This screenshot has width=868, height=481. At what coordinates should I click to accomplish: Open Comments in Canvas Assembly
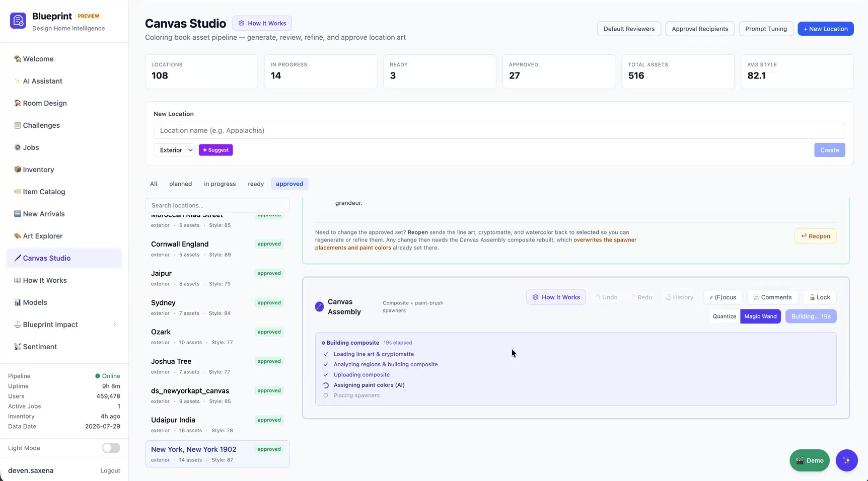click(772, 297)
